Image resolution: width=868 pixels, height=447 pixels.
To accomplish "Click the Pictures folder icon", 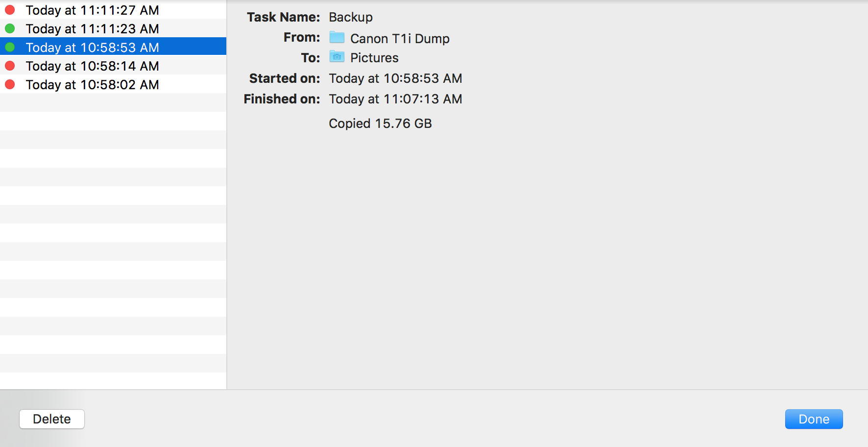I will [x=337, y=56].
